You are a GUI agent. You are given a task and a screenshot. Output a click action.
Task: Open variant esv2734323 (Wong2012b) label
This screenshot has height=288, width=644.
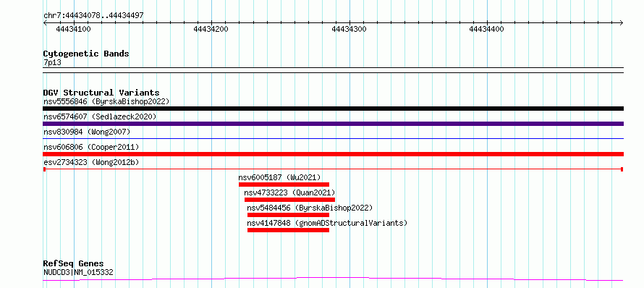tap(91, 162)
